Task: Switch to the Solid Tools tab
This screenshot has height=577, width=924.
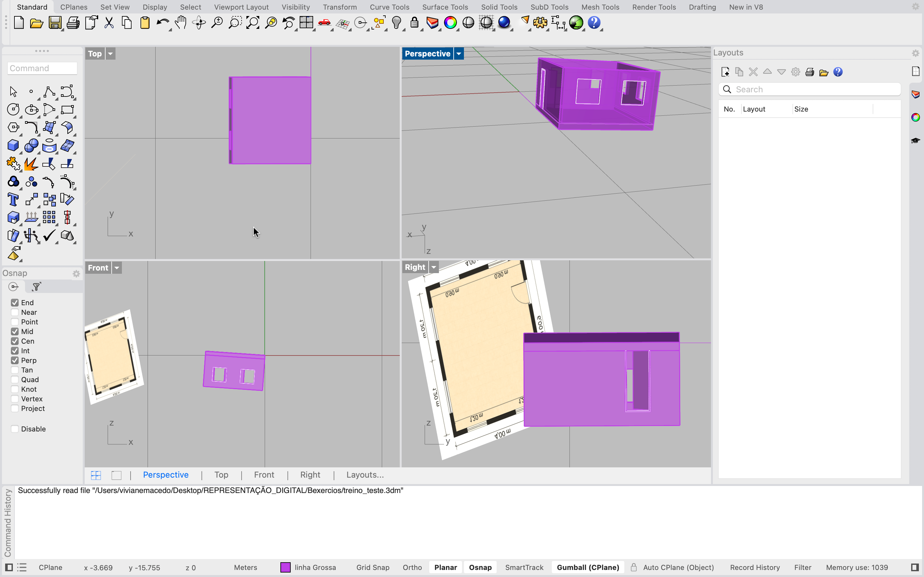Action: pos(499,7)
